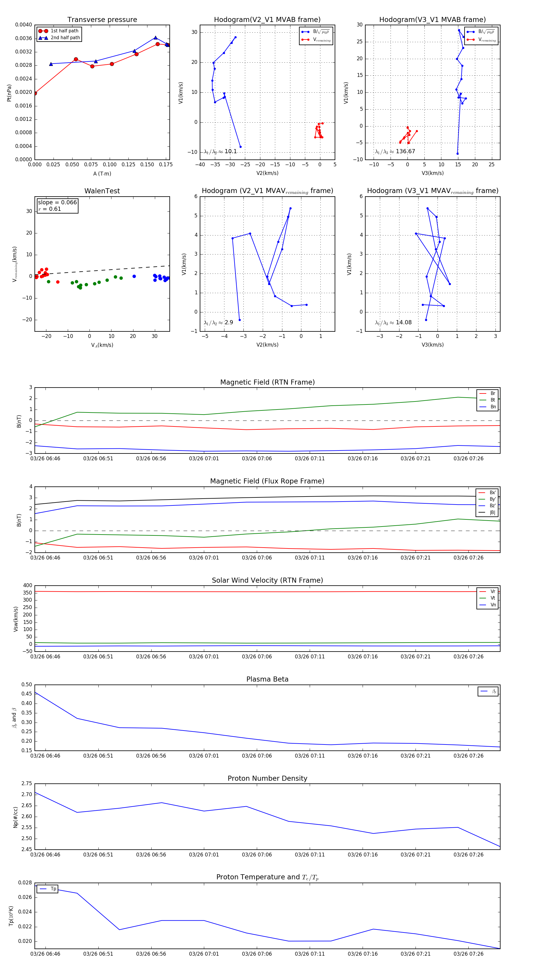The height and width of the screenshot is (980, 535).
Task: Click the 'Hodogram(V2_V1 MVAB frame)' title
Action: [267, 20]
